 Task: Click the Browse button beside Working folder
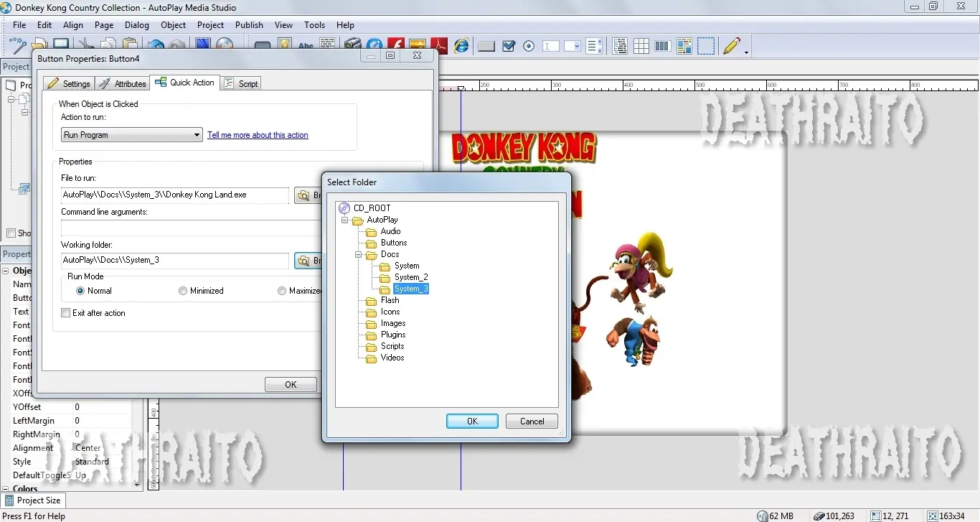tap(308, 261)
